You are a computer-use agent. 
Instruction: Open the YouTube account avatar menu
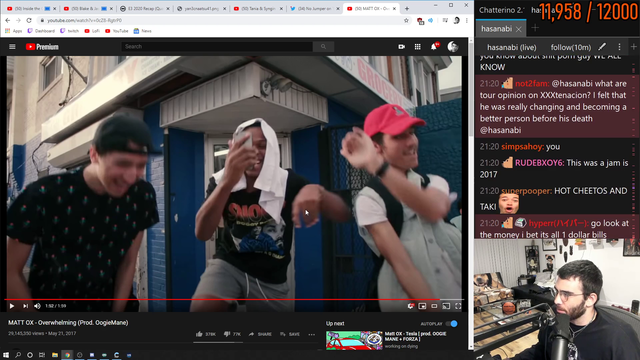[453, 47]
